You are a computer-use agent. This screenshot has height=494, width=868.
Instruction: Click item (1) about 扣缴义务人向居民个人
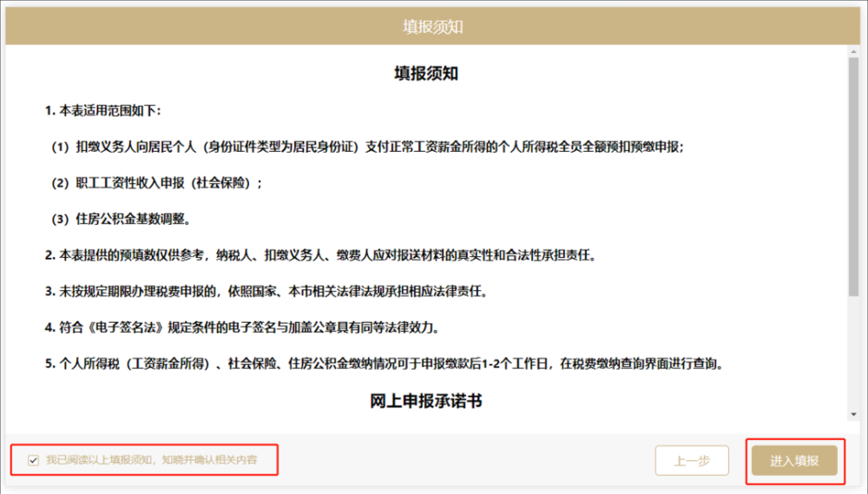(367, 147)
